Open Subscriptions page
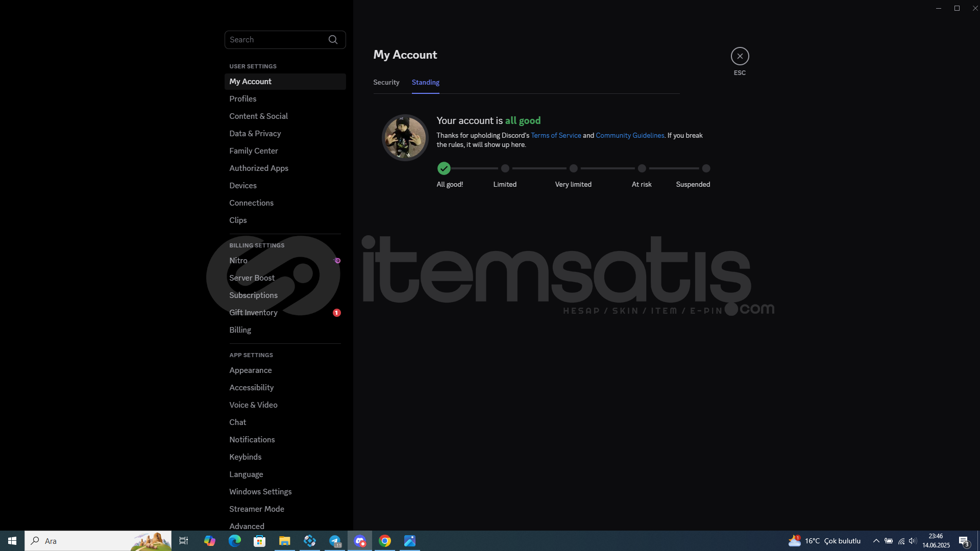The image size is (980, 551). (x=285, y=295)
